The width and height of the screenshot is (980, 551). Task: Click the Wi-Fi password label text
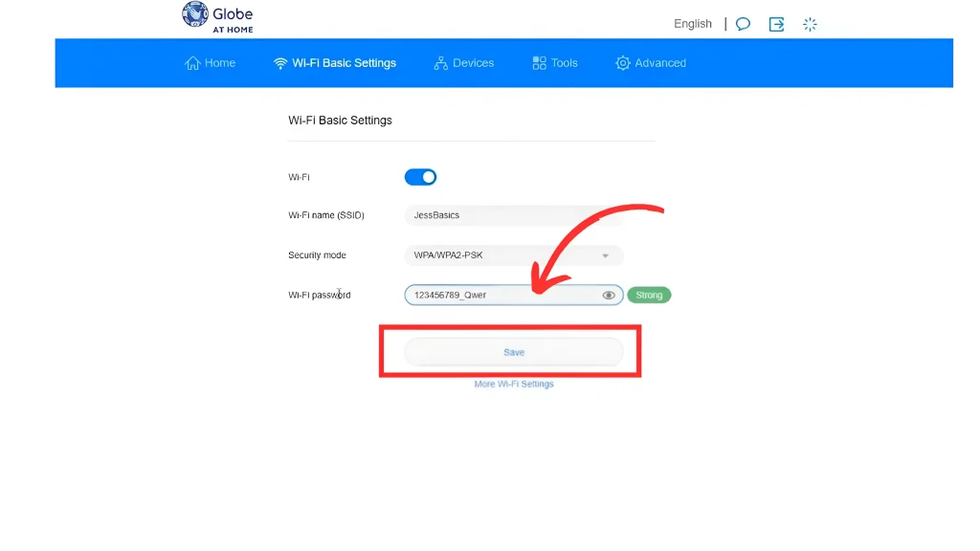coord(320,296)
